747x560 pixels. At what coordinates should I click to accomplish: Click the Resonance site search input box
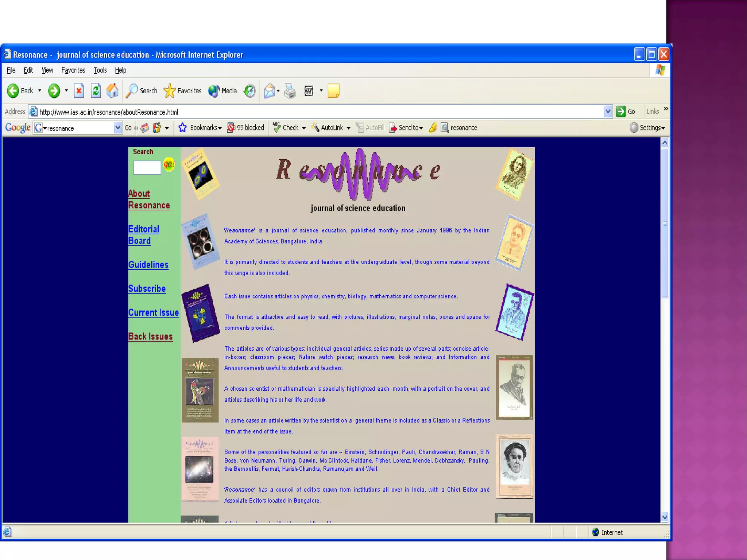coord(147,168)
